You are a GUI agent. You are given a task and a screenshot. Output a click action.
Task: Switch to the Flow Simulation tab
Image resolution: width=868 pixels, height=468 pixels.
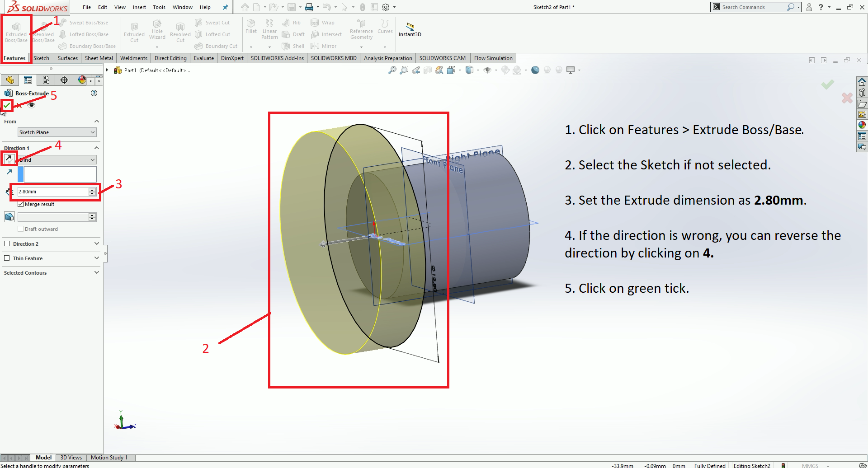493,58
